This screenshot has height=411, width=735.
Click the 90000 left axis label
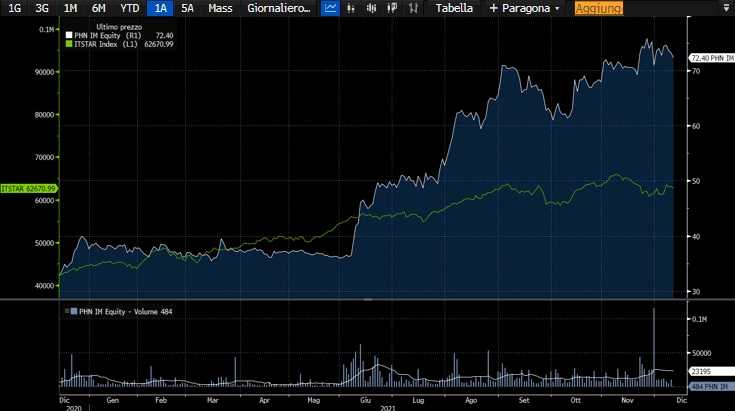coord(45,72)
